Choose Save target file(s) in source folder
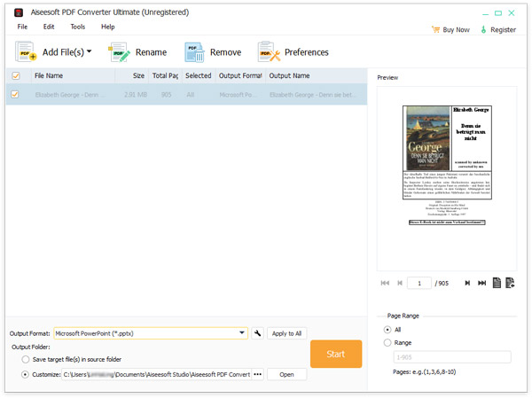The width and height of the screenshot is (532, 398). coord(25,359)
